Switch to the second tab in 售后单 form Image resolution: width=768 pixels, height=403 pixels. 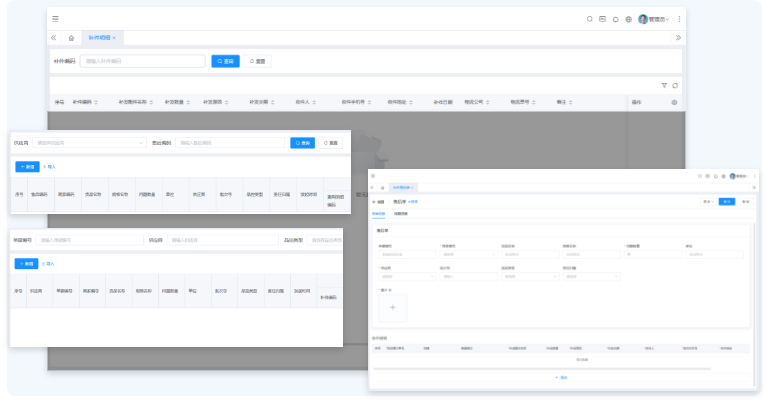(x=400, y=214)
